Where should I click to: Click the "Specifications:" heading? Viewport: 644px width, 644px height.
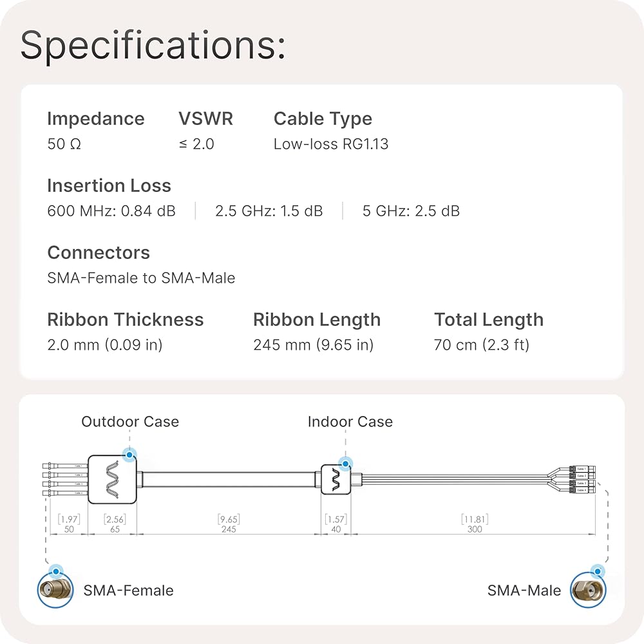(x=153, y=45)
